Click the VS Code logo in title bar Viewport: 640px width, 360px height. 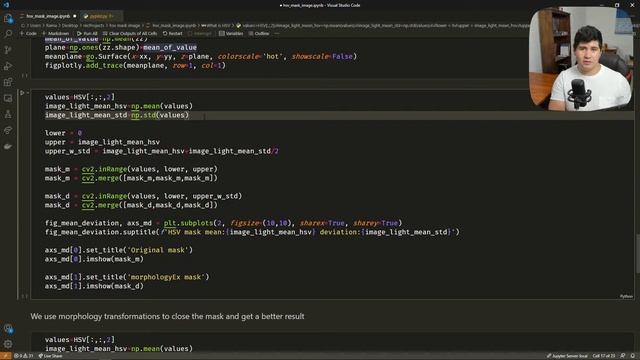click(6, 5)
